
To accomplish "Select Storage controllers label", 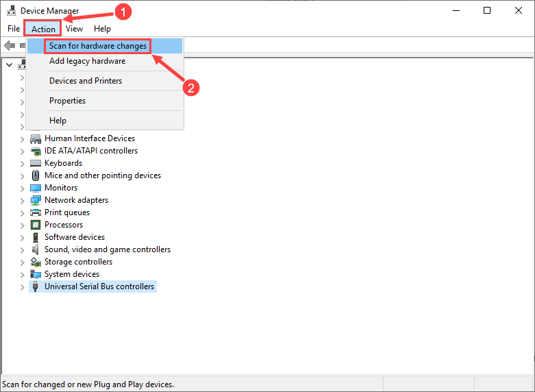I will click(79, 262).
